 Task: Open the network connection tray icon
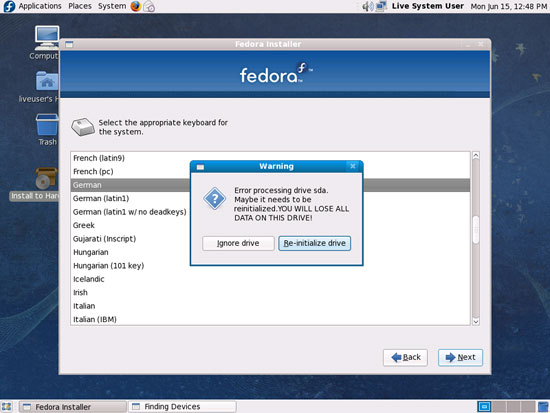point(381,6)
